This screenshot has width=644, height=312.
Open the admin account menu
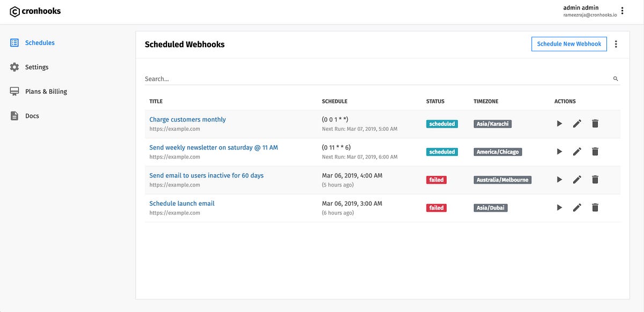[622, 10]
